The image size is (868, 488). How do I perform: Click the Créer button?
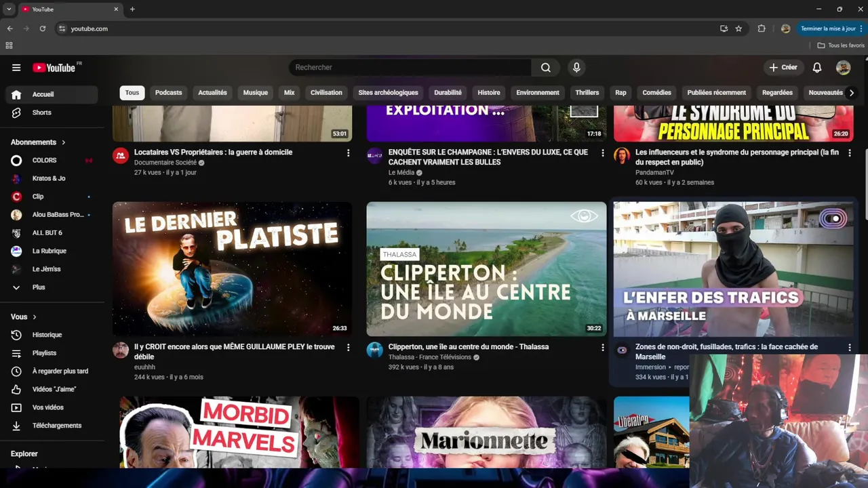[783, 67]
